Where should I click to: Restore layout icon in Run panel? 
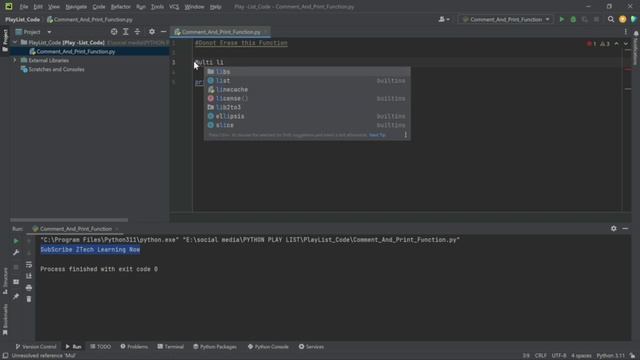coord(16,282)
